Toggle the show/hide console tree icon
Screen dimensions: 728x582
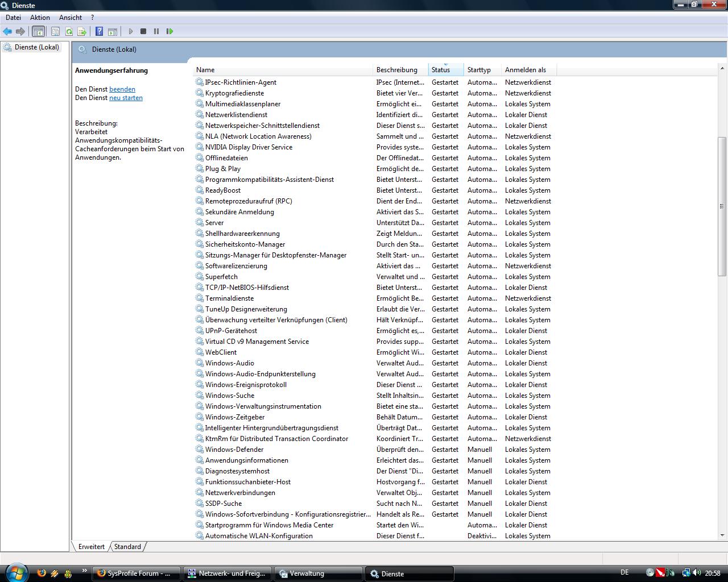[x=39, y=31]
